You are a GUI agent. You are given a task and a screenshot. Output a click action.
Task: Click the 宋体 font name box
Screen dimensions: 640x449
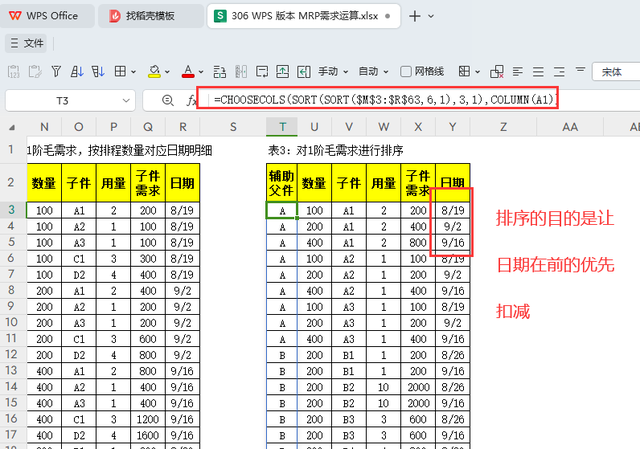point(616,72)
